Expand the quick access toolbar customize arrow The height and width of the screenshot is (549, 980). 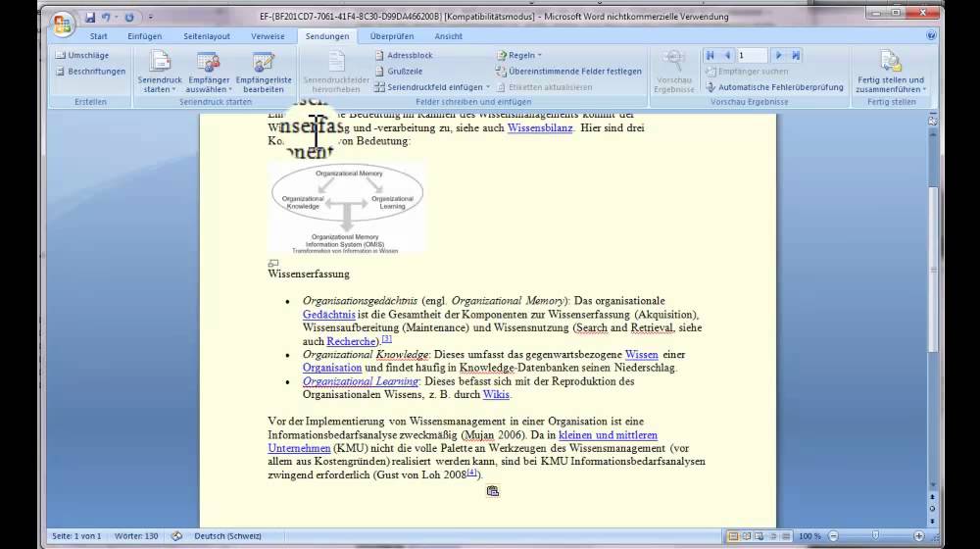pyautogui.click(x=151, y=18)
